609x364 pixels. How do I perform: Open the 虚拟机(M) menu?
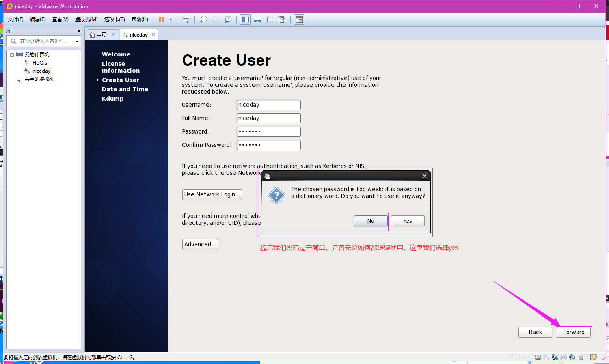[x=86, y=19]
